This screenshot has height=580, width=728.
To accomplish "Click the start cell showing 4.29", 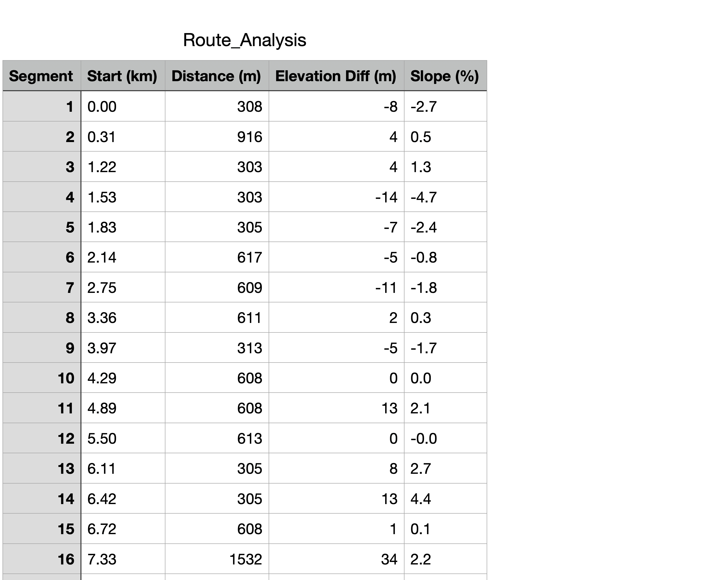I will (122, 378).
